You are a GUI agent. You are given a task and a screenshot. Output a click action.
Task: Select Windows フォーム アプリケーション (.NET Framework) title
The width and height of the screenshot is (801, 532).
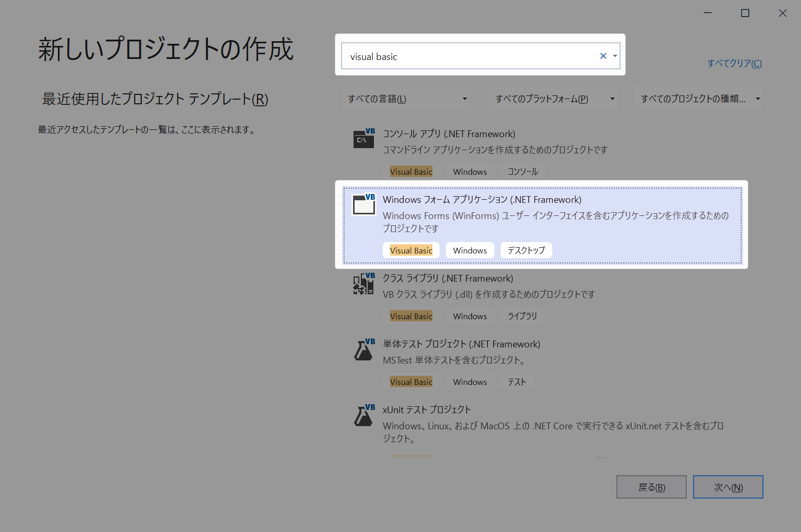point(482,200)
